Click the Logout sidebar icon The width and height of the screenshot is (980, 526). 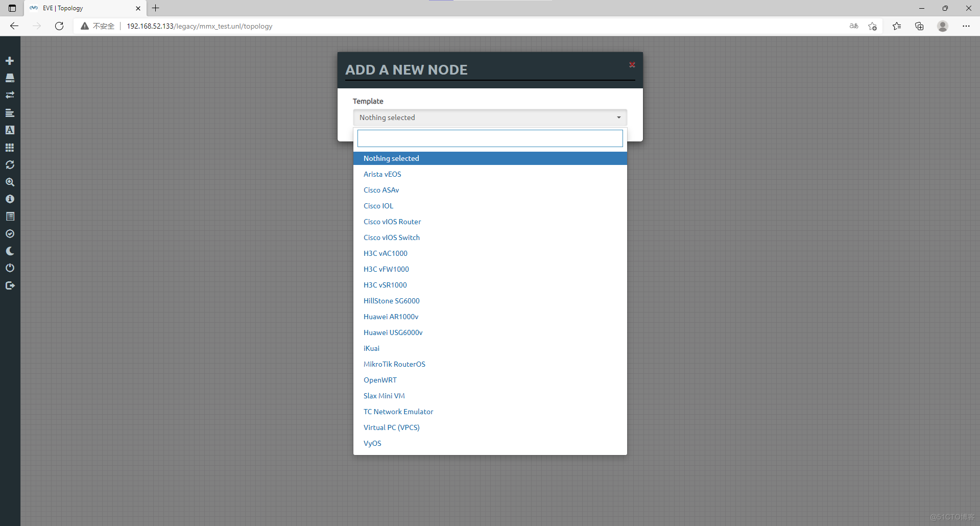(10, 285)
